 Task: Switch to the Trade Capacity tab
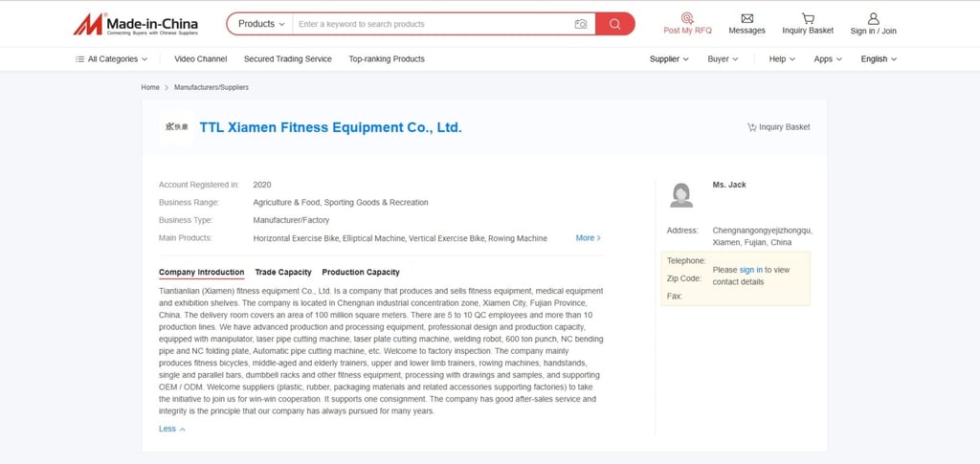point(283,273)
